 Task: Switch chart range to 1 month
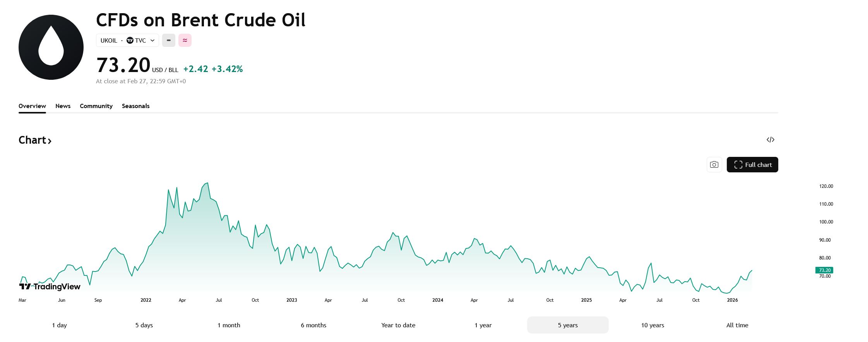coord(229,325)
